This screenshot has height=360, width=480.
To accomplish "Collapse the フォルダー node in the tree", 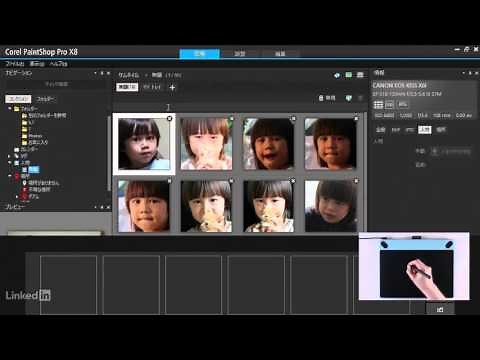I will point(10,109).
